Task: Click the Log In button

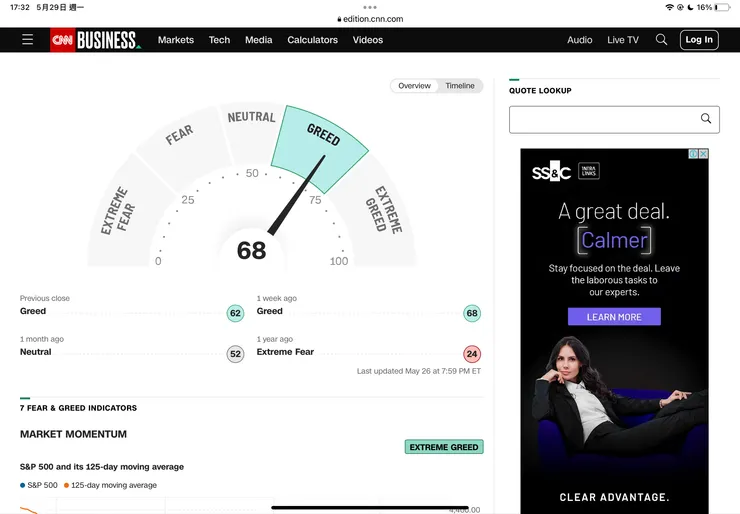Action: coord(699,40)
